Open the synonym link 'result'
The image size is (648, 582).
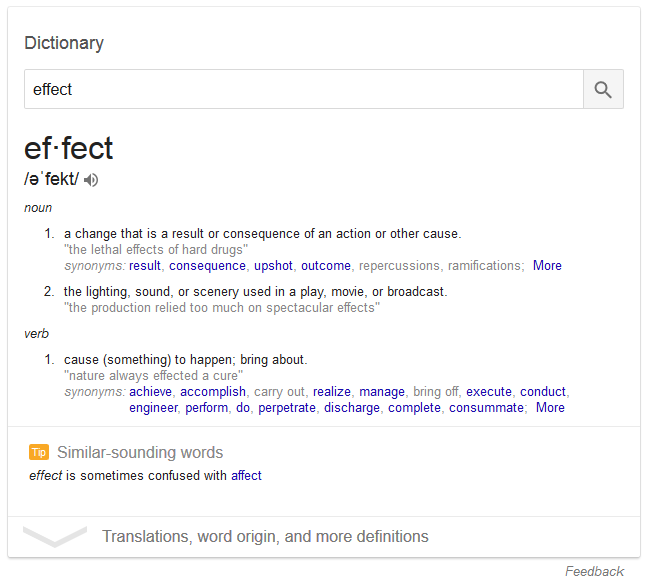pos(145,266)
